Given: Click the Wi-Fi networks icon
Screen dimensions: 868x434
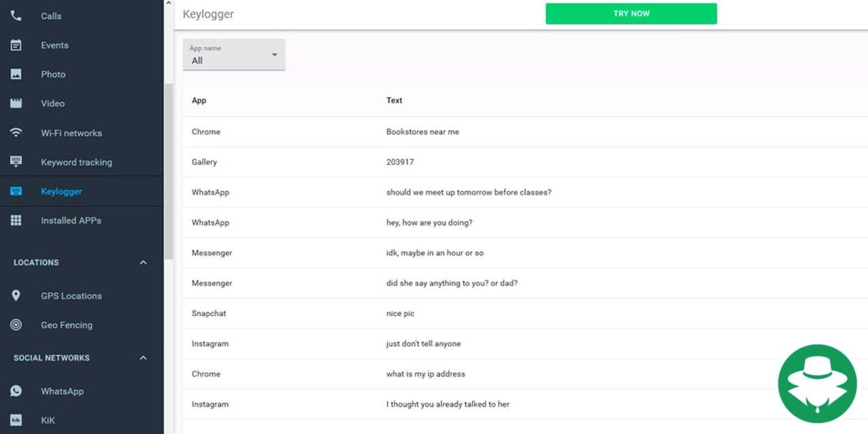Looking at the screenshot, I should click(16, 133).
